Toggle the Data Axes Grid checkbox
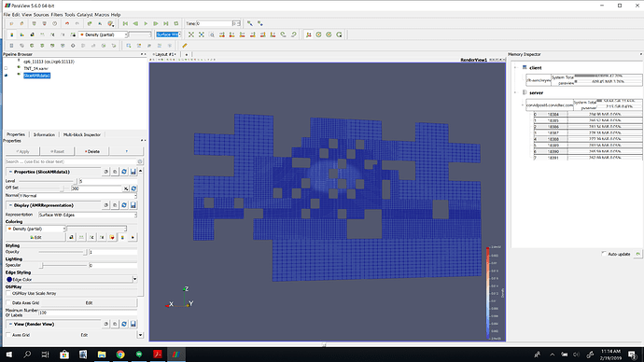Viewport: 644px width, 362px height. 8,303
